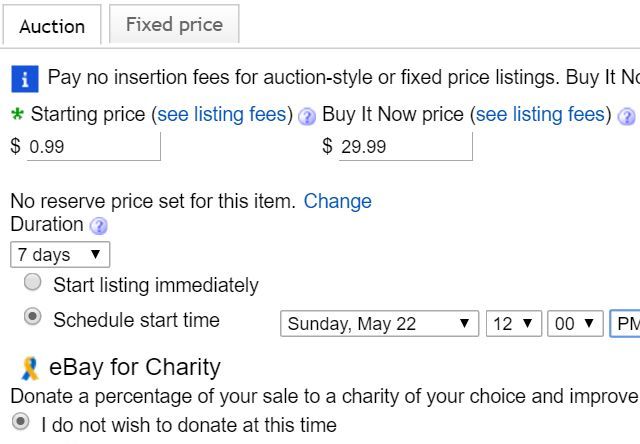Click the green required asterisk
Image resolution: width=640 pixels, height=444 pixels.
coord(17,114)
